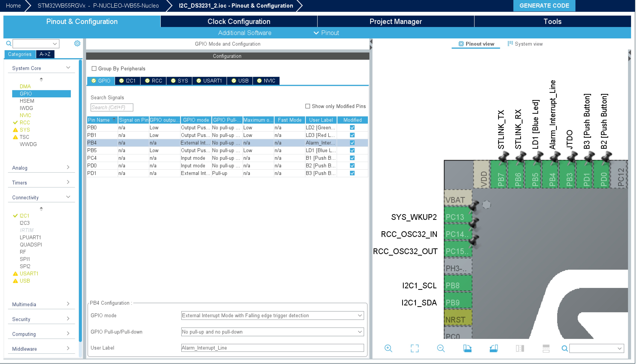Rotate the chip view counter-clockwise
The height and width of the screenshot is (364, 636).
click(493, 348)
